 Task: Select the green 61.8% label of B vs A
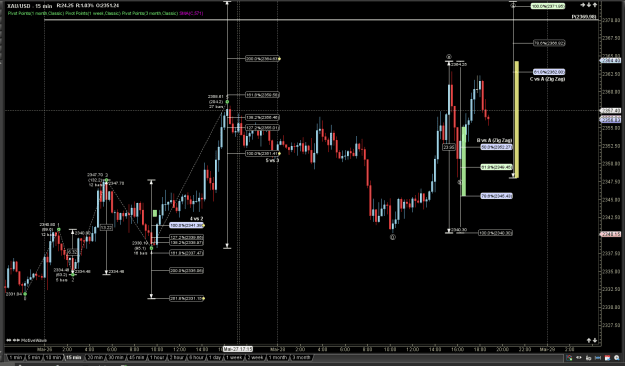(x=496, y=167)
